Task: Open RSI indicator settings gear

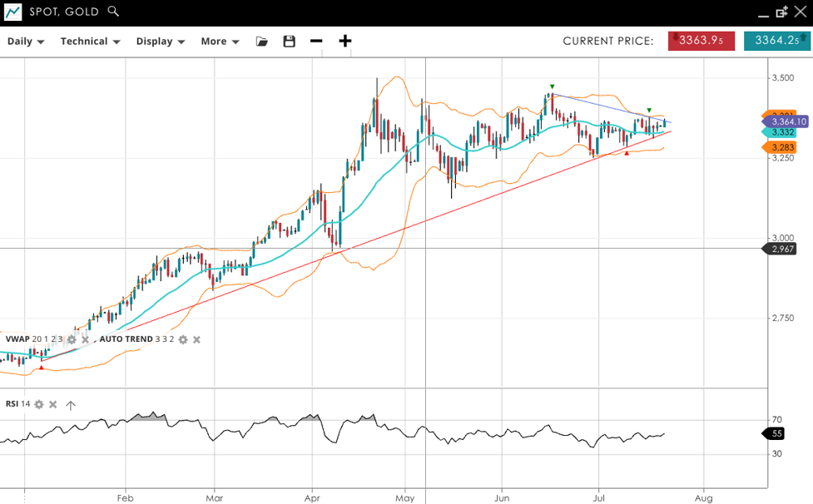Action: (39, 404)
